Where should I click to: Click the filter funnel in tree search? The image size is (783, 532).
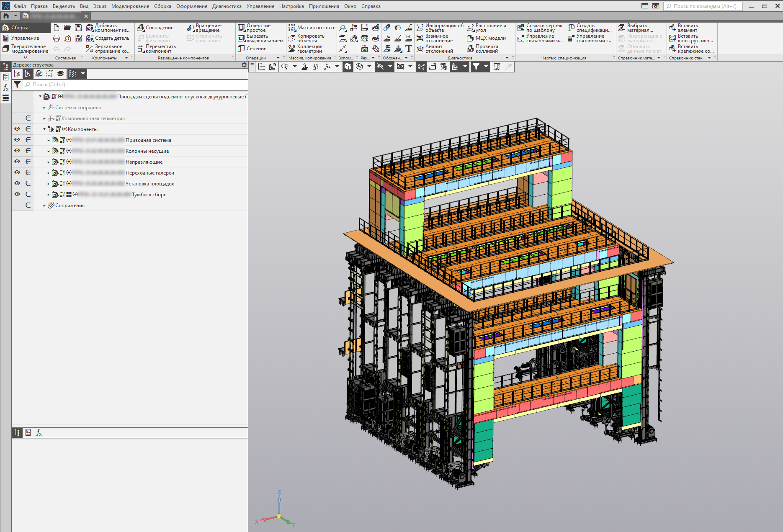[17, 85]
